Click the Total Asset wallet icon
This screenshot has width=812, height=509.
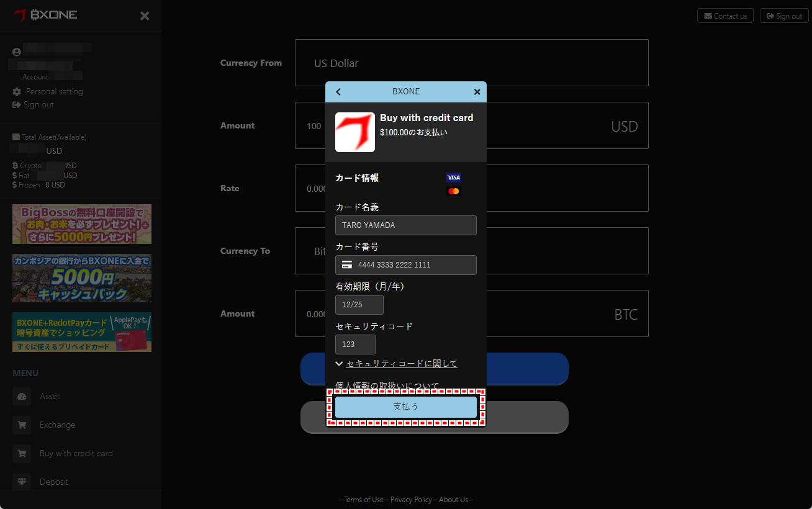pos(16,137)
